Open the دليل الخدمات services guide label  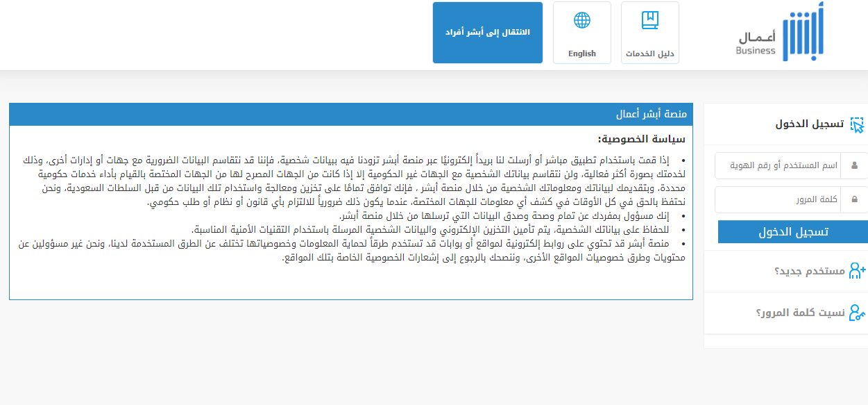(650, 53)
